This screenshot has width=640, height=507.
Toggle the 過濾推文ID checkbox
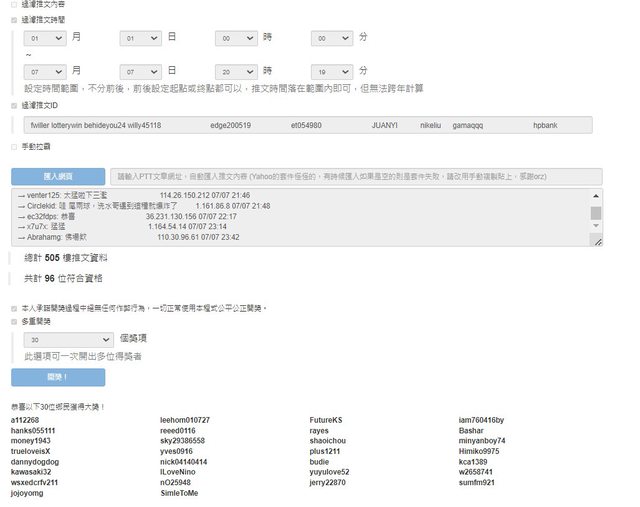click(x=13, y=105)
